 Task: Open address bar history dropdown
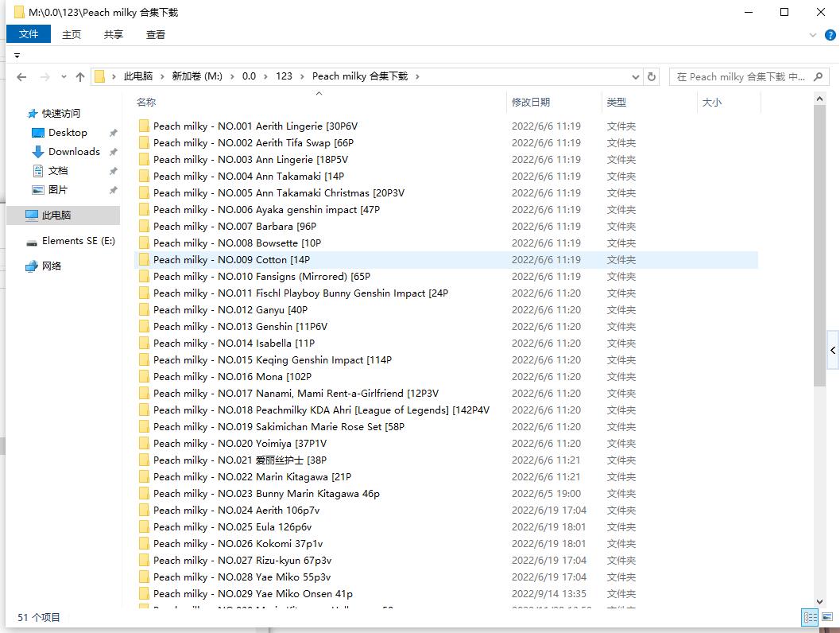click(635, 77)
